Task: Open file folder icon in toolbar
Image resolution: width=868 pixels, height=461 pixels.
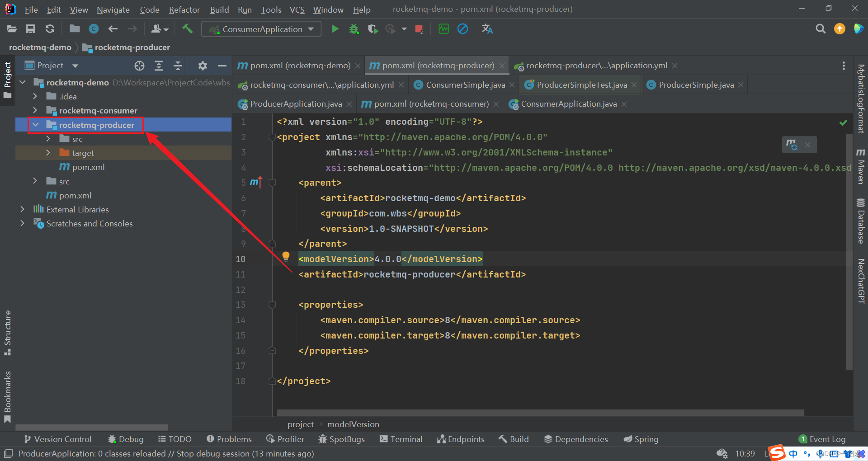Action: click(x=12, y=29)
